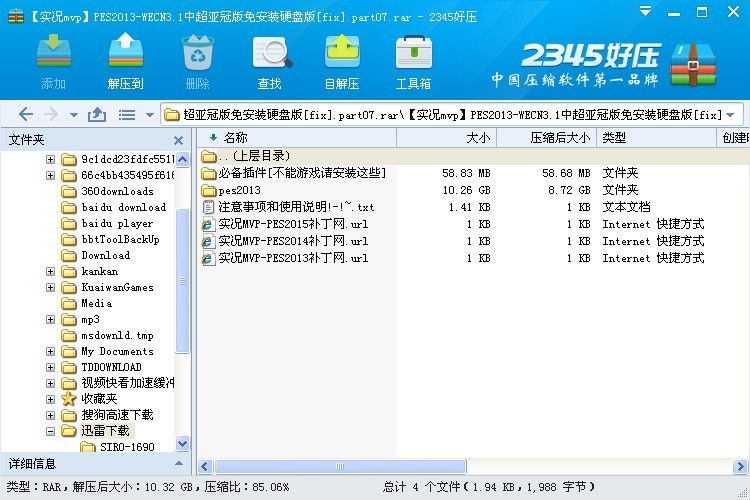Select the ..(上层目录) parent folder row
The image size is (750, 500).
click(x=474, y=156)
